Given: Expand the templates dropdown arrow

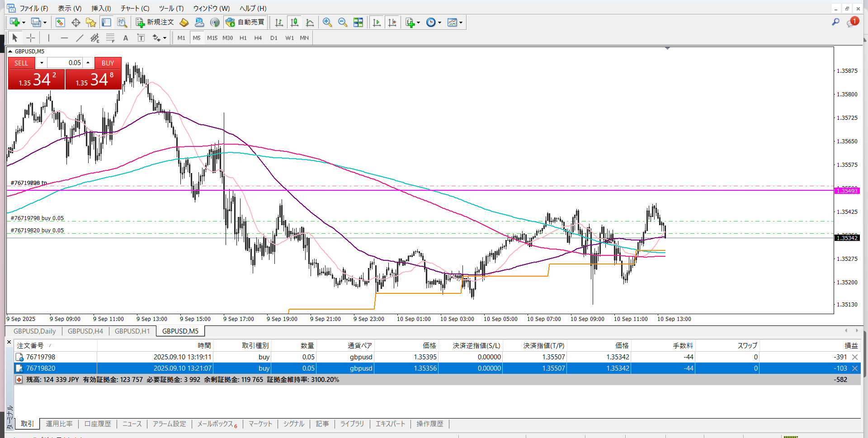Looking at the screenshot, I should click(x=461, y=22).
